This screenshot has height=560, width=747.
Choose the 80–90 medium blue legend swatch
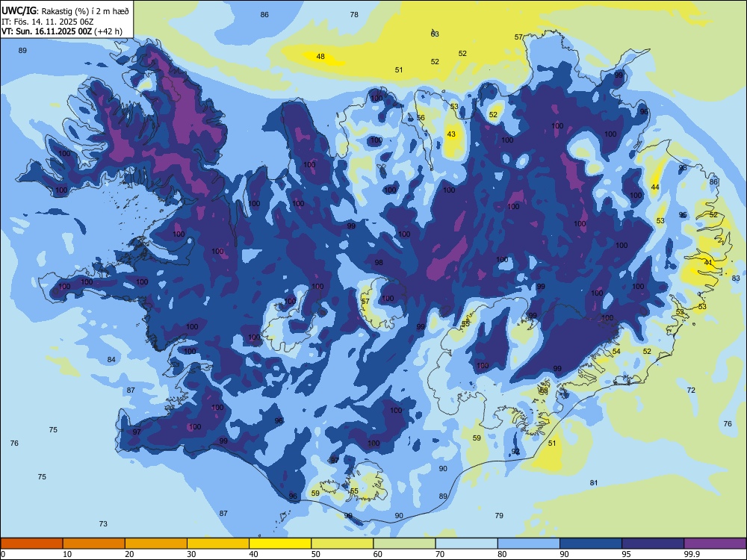(529, 544)
